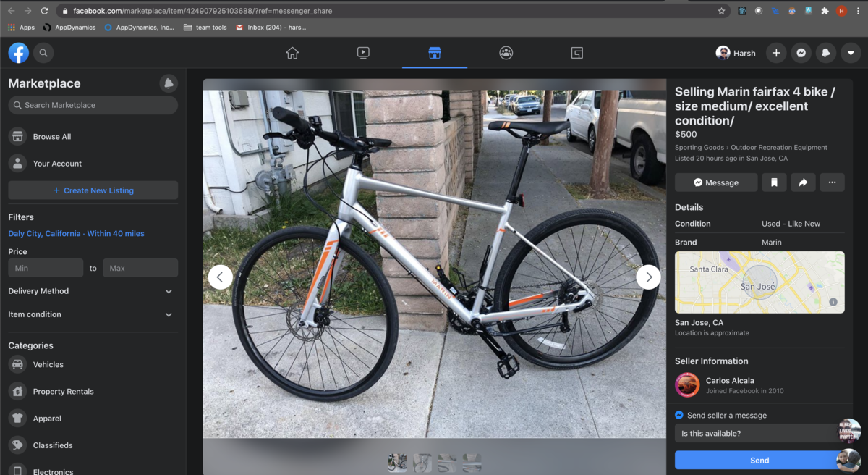Image resolution: width=868 pixels, height=475 pixels.
Task: Select the first photo thumbnail
Action: coord(397,463)
